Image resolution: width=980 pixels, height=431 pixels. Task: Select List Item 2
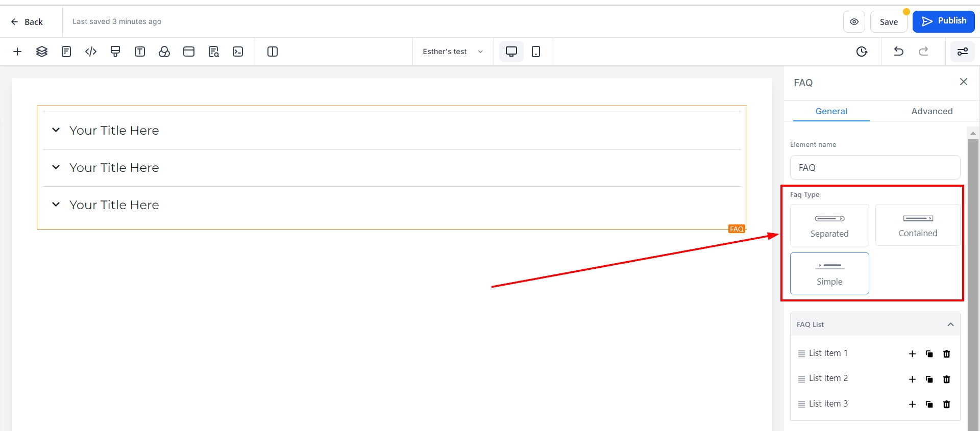pos(828,378)
